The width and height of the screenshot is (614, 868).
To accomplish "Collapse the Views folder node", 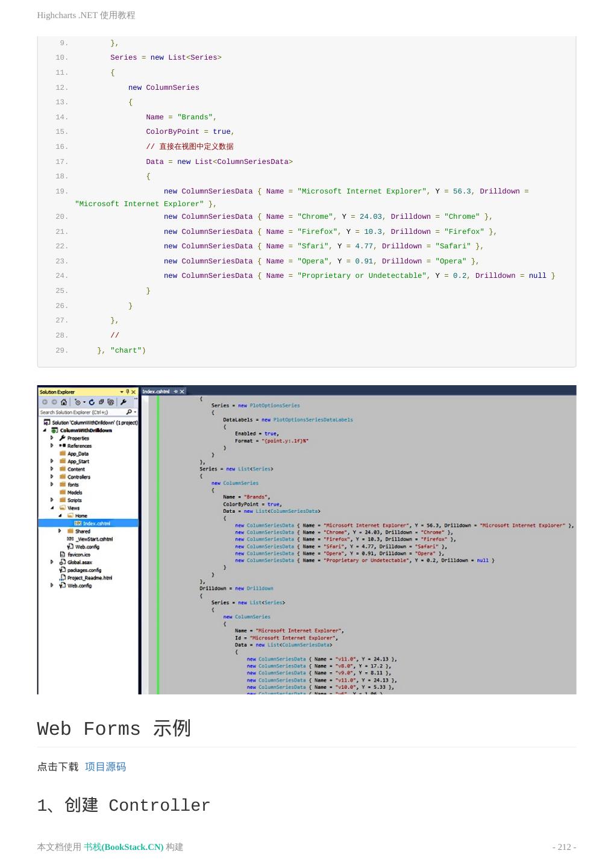I will 52,508.
